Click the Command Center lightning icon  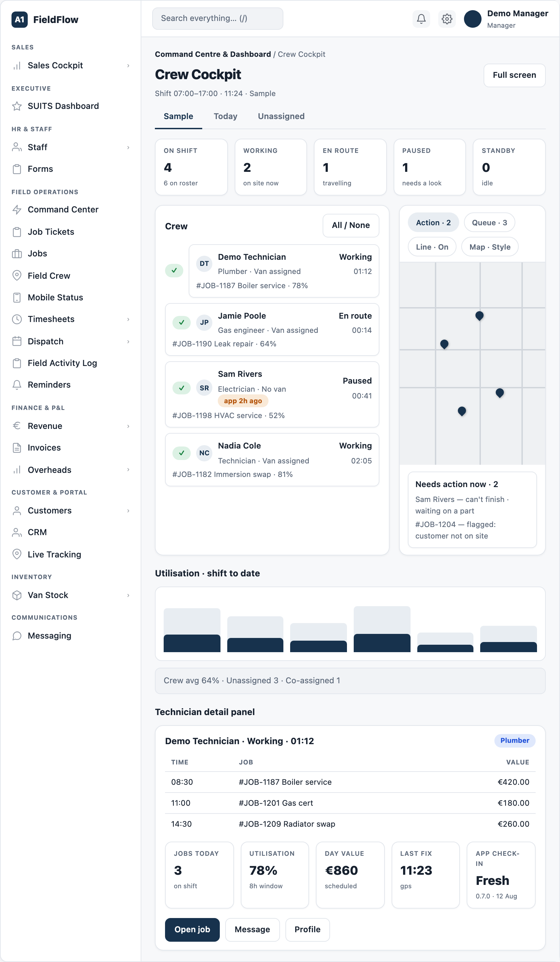(x=17, y=210)
